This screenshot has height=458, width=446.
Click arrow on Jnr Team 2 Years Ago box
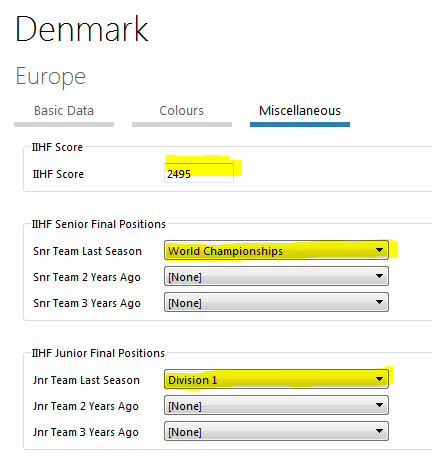click(379, 405)
